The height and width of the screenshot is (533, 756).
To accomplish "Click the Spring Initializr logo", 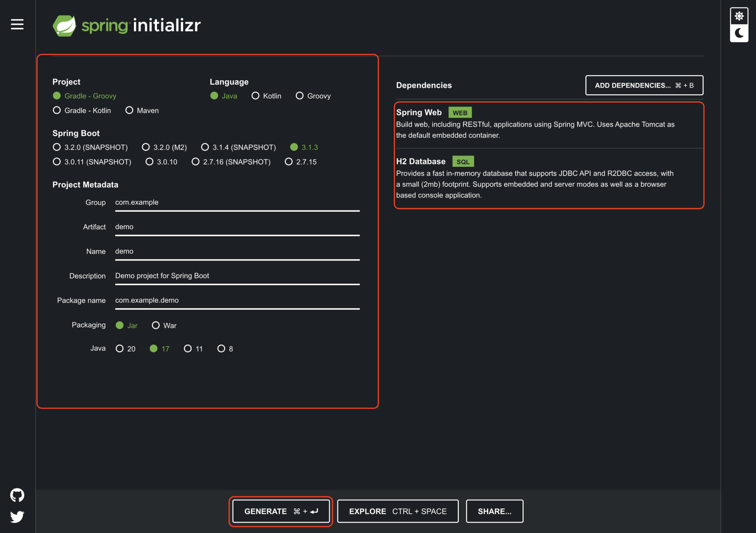I will pyautogui.click(x=127, y=26).
